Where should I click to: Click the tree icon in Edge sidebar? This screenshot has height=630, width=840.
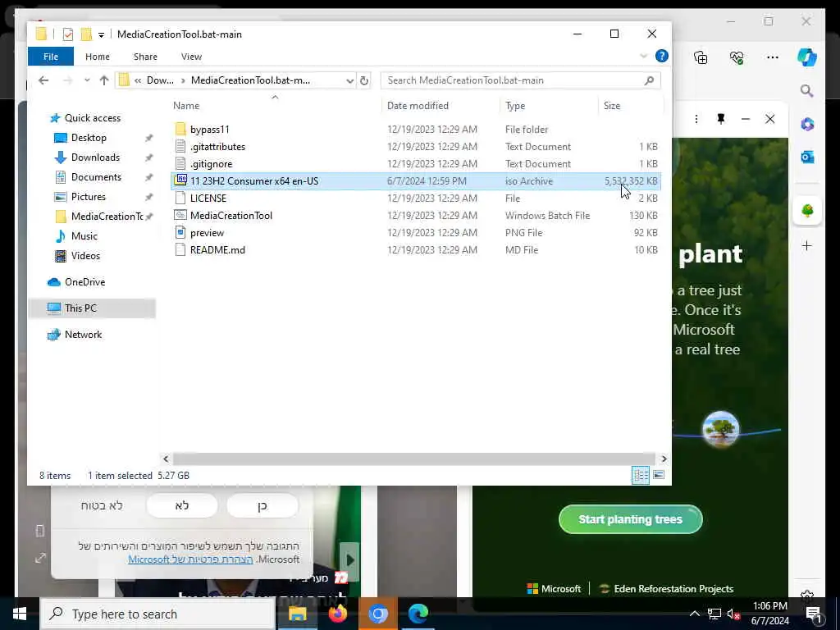(x=807, y=211)
